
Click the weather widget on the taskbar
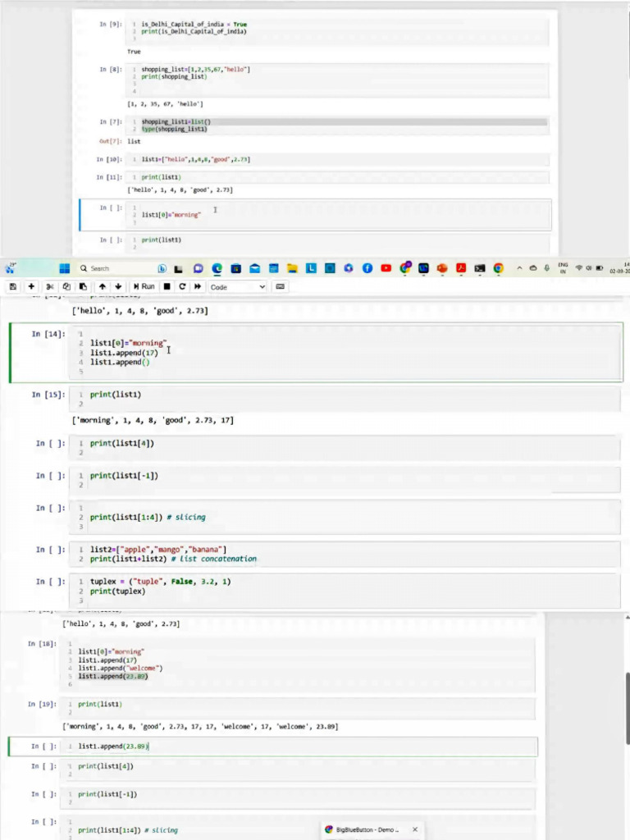pos(11,268)
